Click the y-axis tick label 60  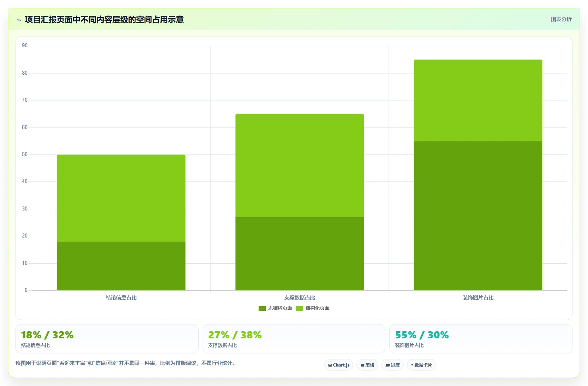(25, 127)
